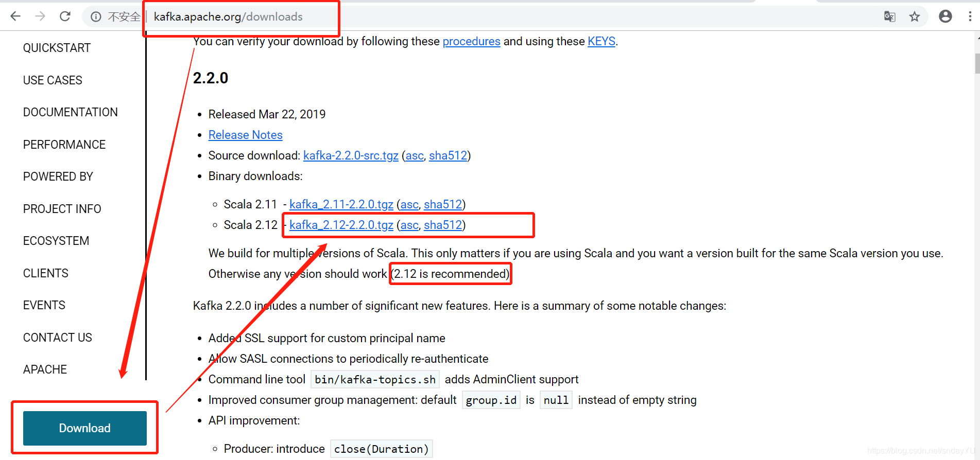980x460 pixels.
Task: Open the PROJECT INFO sidebar item
Action: [62, 209]
